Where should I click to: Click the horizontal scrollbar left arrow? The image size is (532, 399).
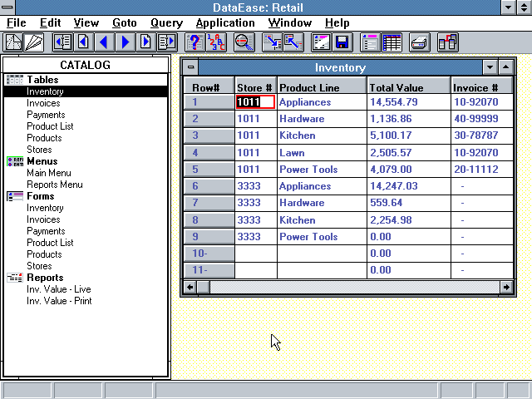coord(190,288)
